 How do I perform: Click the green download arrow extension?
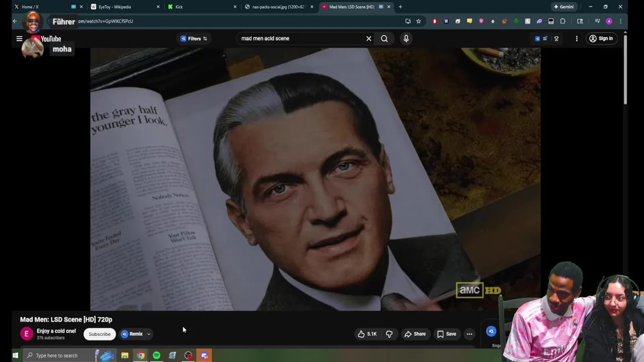[516, 21]
